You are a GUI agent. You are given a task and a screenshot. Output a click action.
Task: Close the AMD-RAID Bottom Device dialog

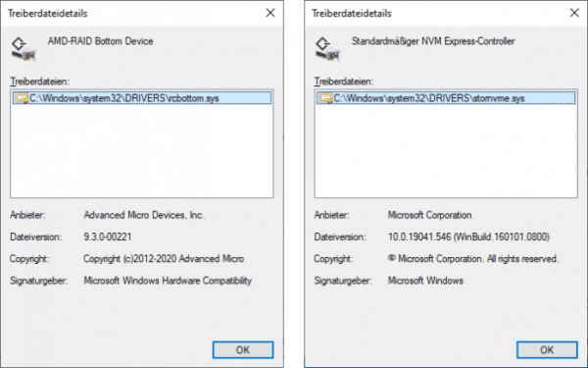(270, 13)
